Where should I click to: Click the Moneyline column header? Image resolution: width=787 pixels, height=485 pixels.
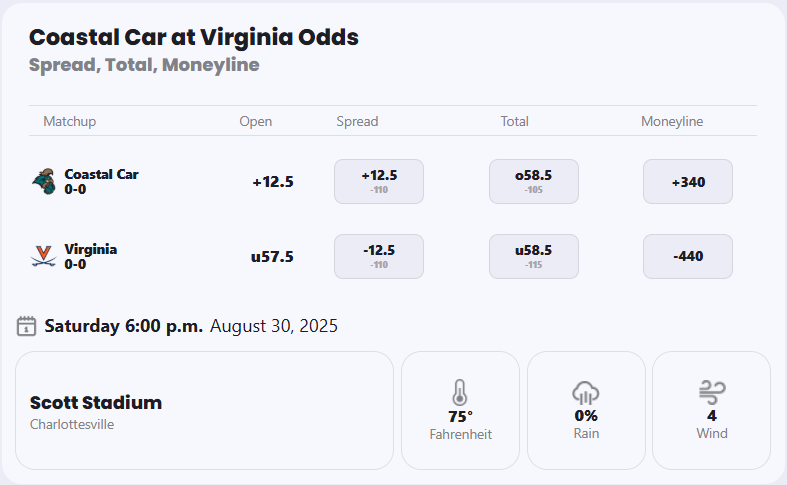click(x=672, y=122)
